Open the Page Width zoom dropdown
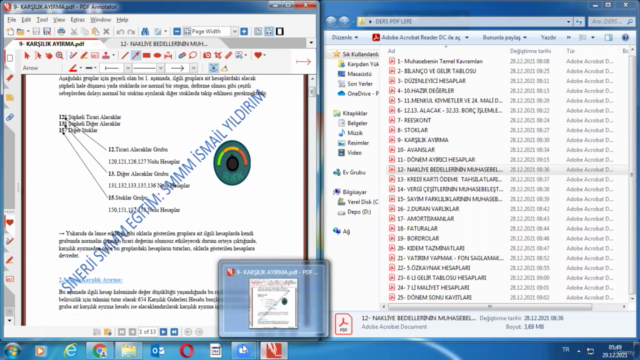 235,31
